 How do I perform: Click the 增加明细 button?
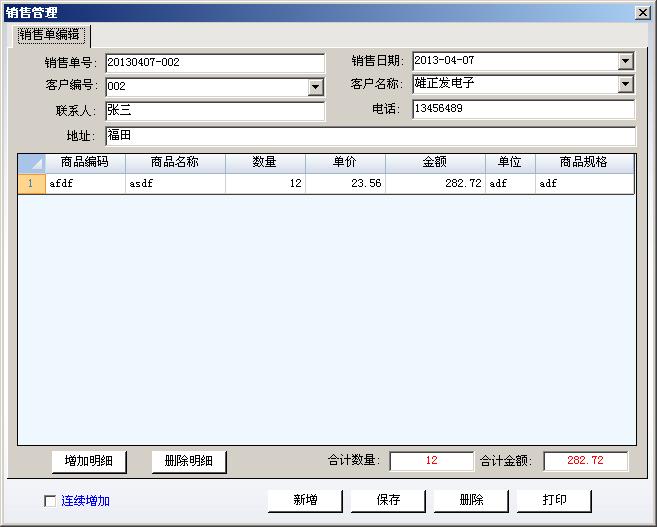coord(89,462)
